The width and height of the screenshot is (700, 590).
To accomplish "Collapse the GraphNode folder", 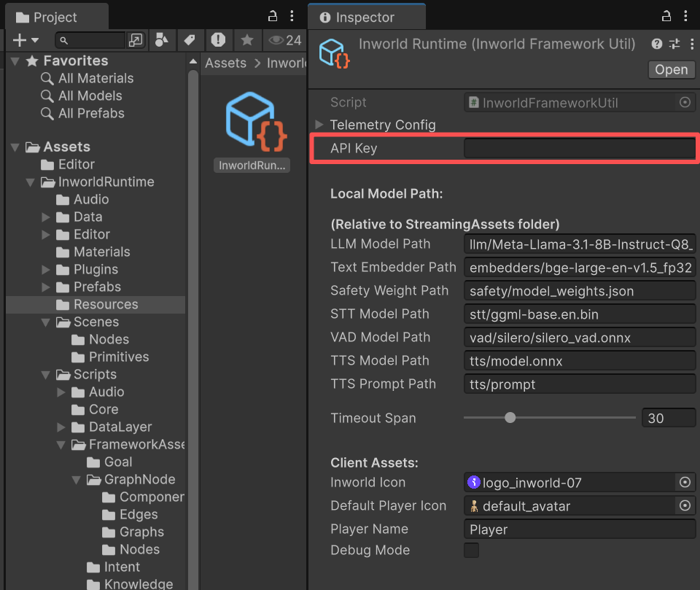I will pos(77,480).
